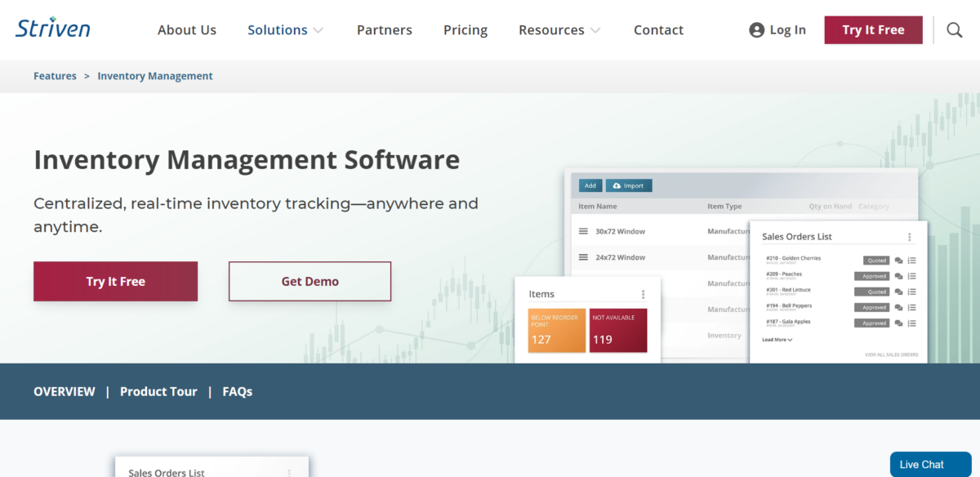Click the Add button in the items table
The image size is (980, 477).
[590, 185]
